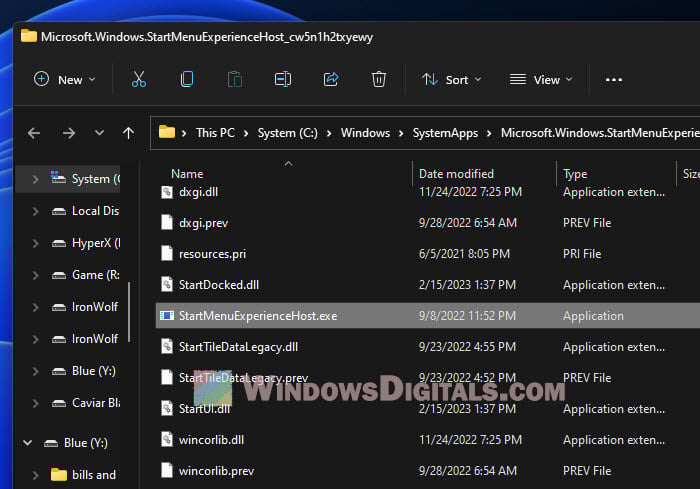700x489 pixels.
Task: Click the Delete trash can icon
Action: [379, 79]
